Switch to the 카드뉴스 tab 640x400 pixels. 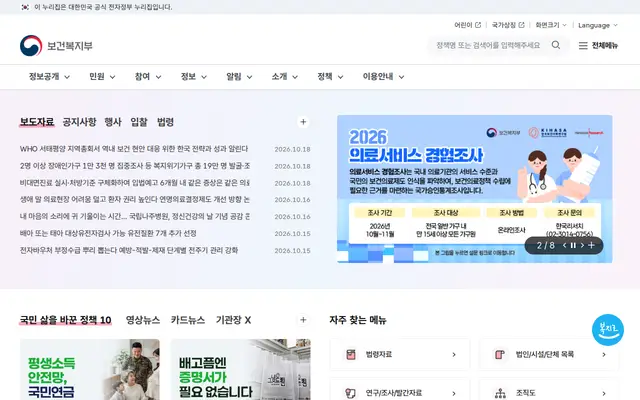pyautogui.click(x=188, y=320)
